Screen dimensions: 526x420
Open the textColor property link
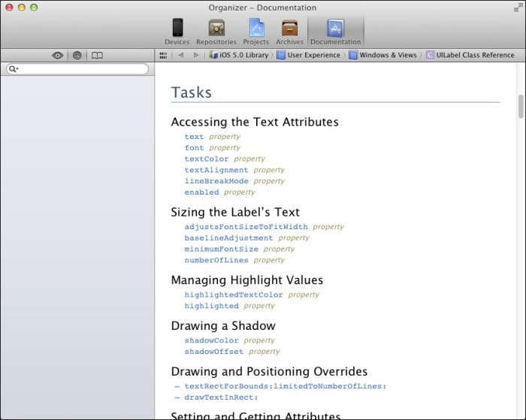[x=207, y=159]
